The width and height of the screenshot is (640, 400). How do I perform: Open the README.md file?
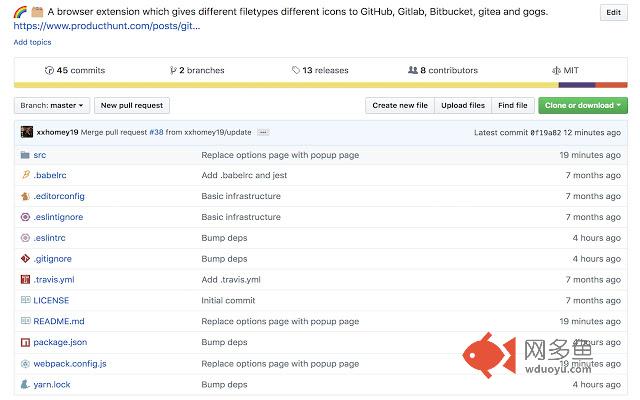tap(59, 321)
